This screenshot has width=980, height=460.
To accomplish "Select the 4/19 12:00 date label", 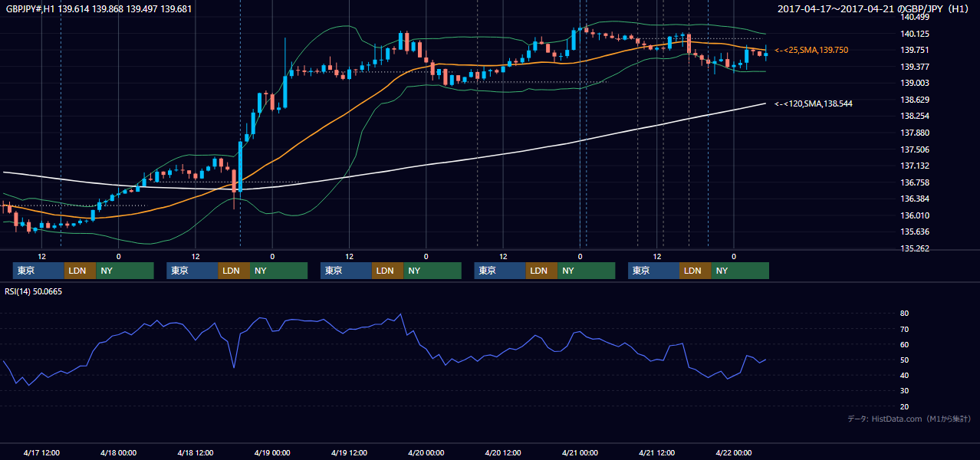I will click(x=350, y=452).
